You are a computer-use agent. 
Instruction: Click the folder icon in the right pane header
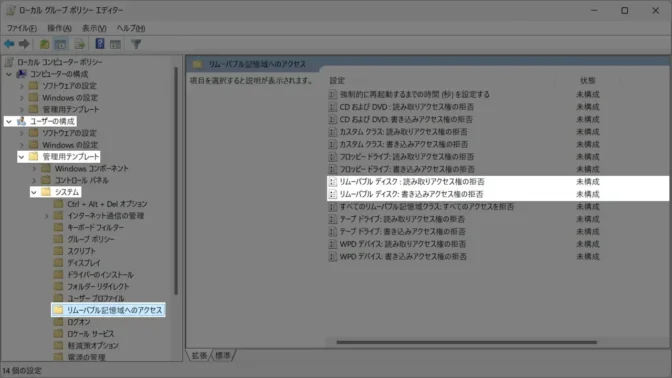[198, 64]
